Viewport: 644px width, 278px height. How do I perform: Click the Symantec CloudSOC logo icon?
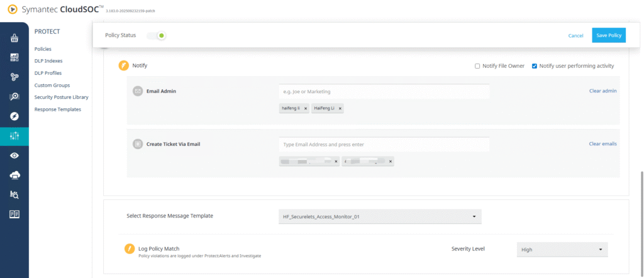tap(11, 9)
